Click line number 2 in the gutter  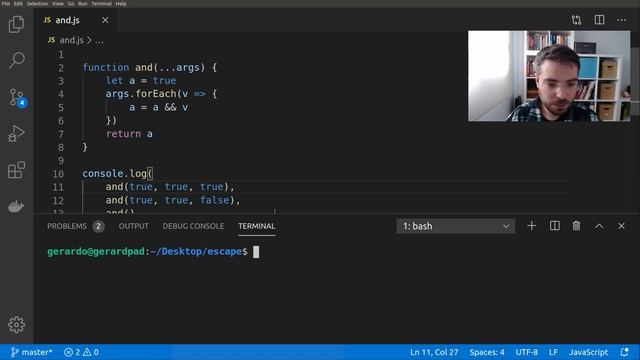[x=61, y=68]
